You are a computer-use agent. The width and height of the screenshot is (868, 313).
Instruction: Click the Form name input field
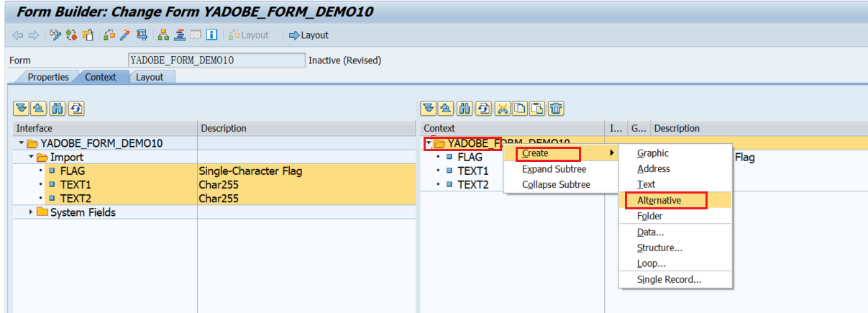click(x=216, y=60)
